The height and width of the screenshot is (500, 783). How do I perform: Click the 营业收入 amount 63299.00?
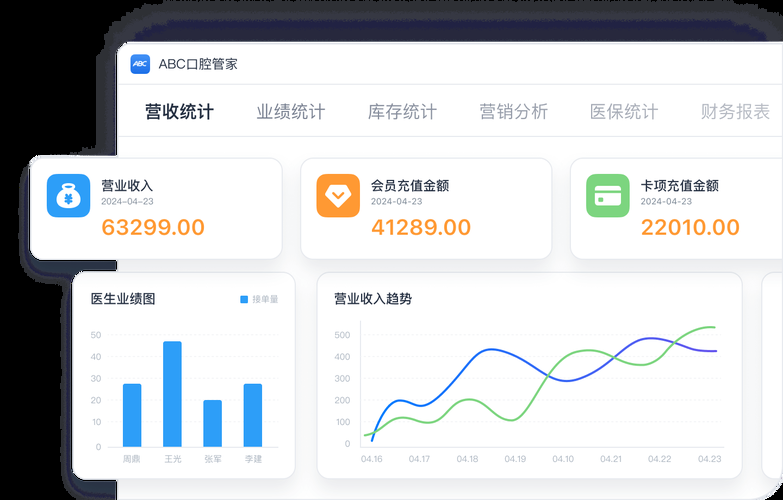153,227
